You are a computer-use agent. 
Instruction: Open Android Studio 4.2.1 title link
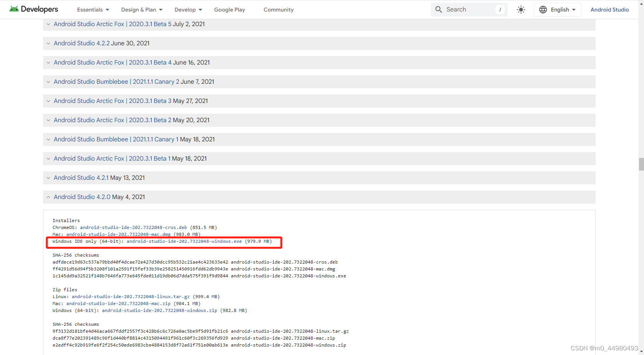pos(81,177)
